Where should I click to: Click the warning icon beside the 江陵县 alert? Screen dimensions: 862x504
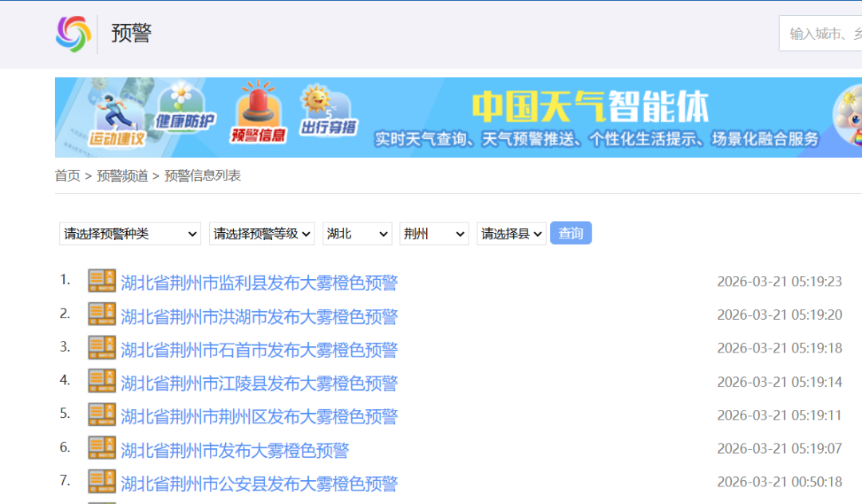(101, 381)
